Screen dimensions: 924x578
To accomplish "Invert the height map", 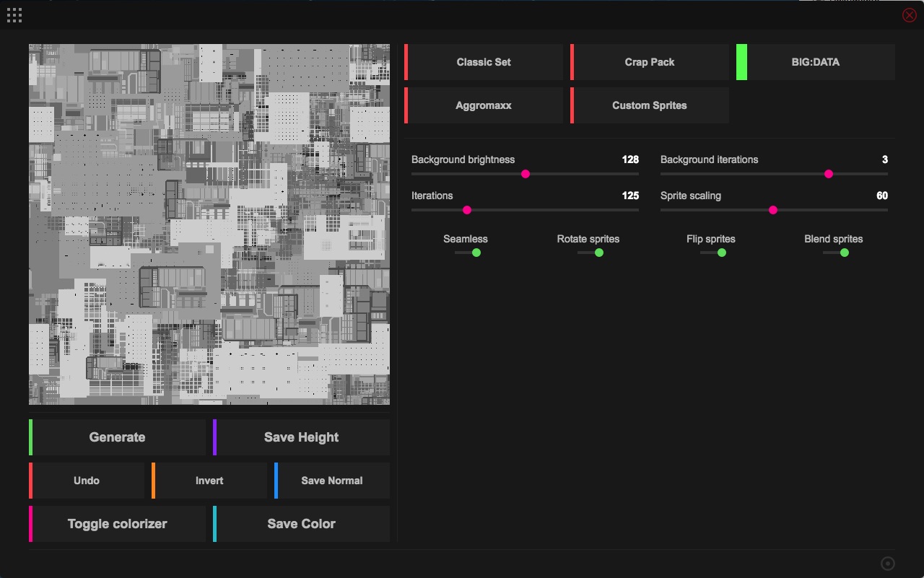I will 209,481.
